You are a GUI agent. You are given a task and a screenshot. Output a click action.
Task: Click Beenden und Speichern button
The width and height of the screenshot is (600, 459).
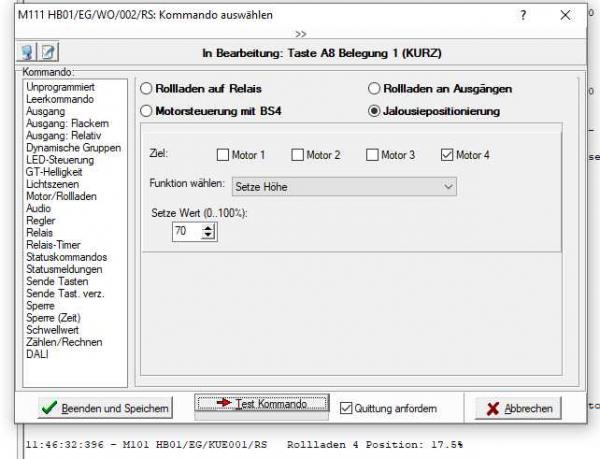[x=104, y=408]
